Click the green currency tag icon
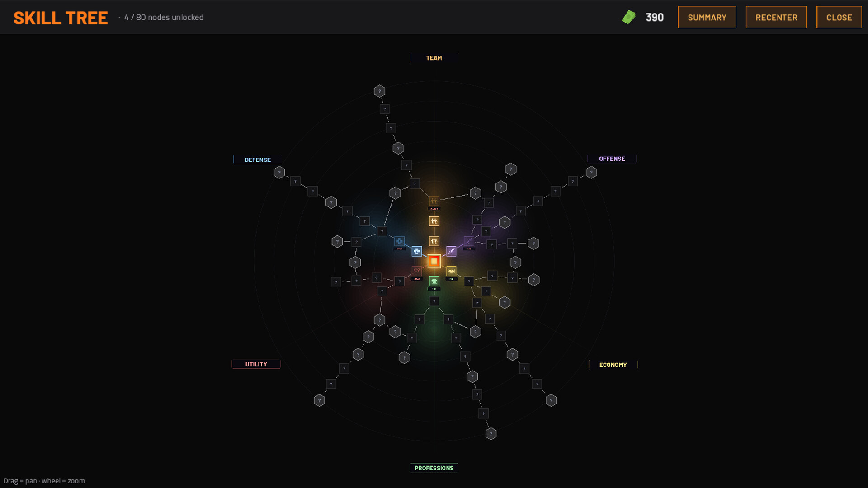 [628, 17]
